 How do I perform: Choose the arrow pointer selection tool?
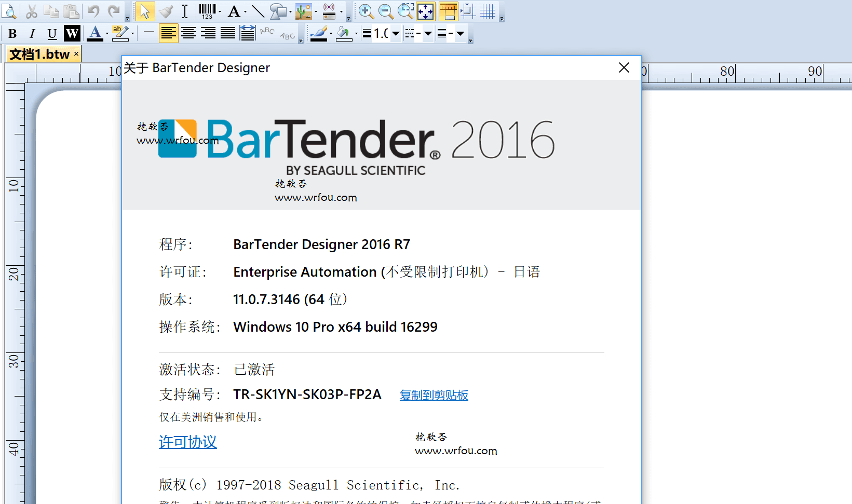[x=145, y=11]
